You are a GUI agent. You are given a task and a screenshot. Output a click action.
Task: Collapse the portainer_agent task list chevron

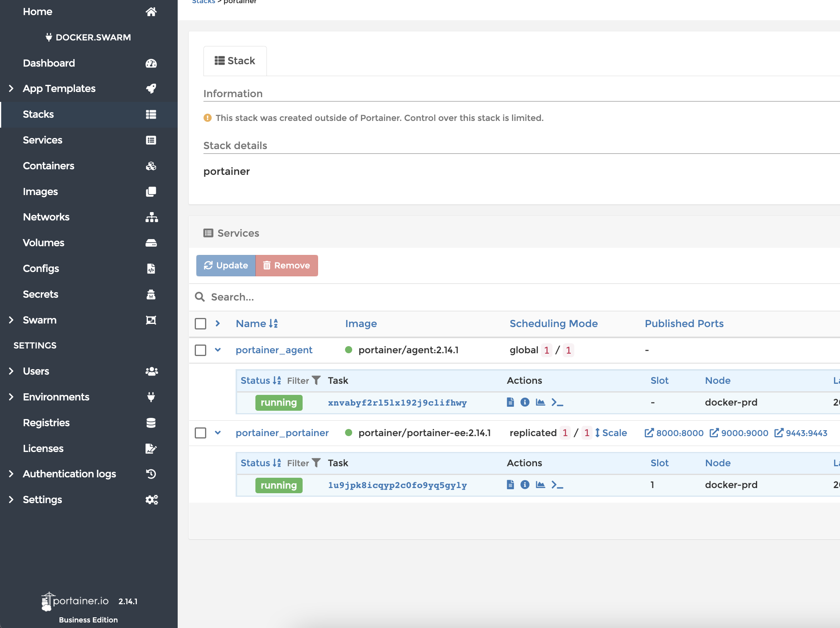tap(218, 350)
